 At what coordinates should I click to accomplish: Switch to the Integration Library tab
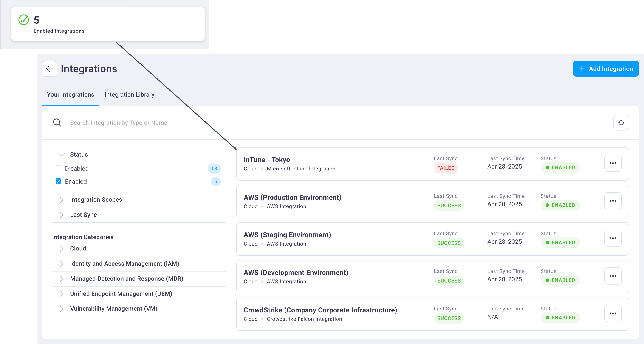pyautogui.click(x=130, y=94)
